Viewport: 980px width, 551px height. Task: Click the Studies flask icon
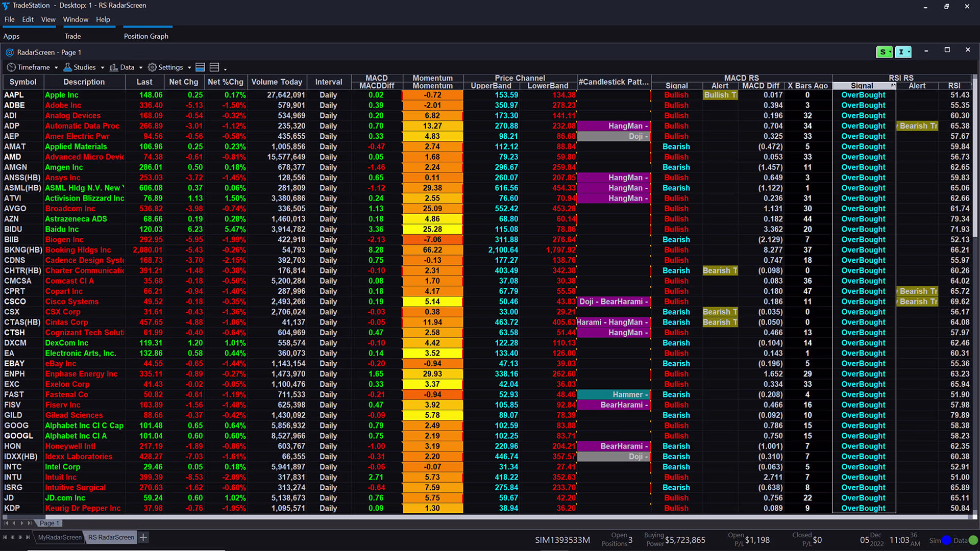[67, 67]
